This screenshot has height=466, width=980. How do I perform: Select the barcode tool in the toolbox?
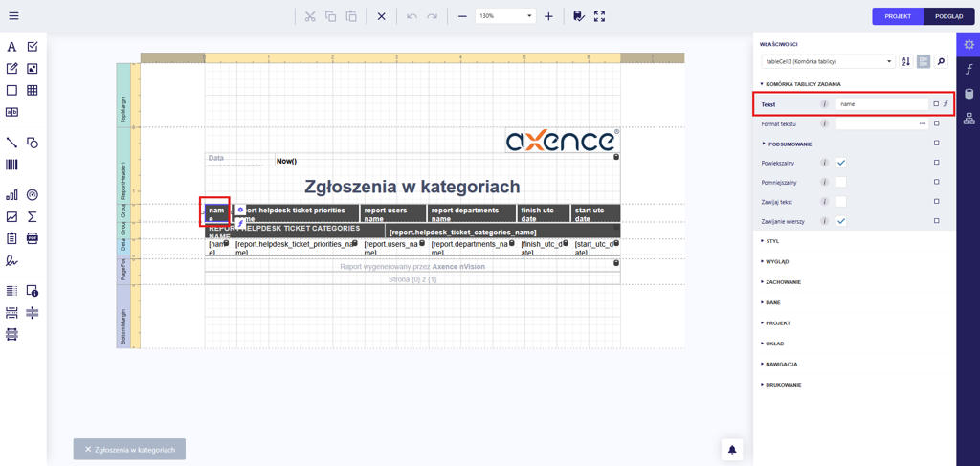(x=11, y=165)
